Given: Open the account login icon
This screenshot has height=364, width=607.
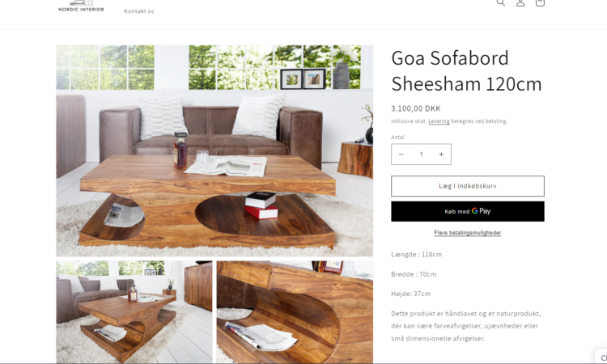Looking at the screenshot, I should (520, 2).
